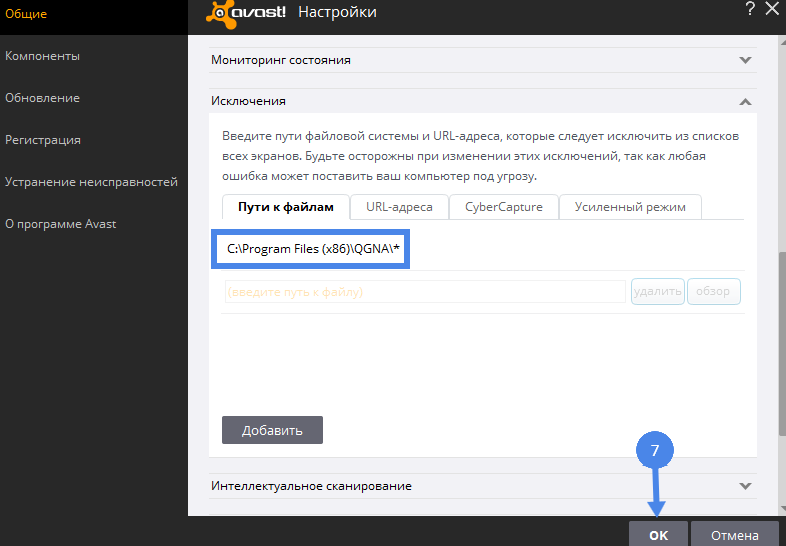The height and width of the screenshot is (546, 786).
Task: Click the Настройки window title
Action: pos(337,12)
